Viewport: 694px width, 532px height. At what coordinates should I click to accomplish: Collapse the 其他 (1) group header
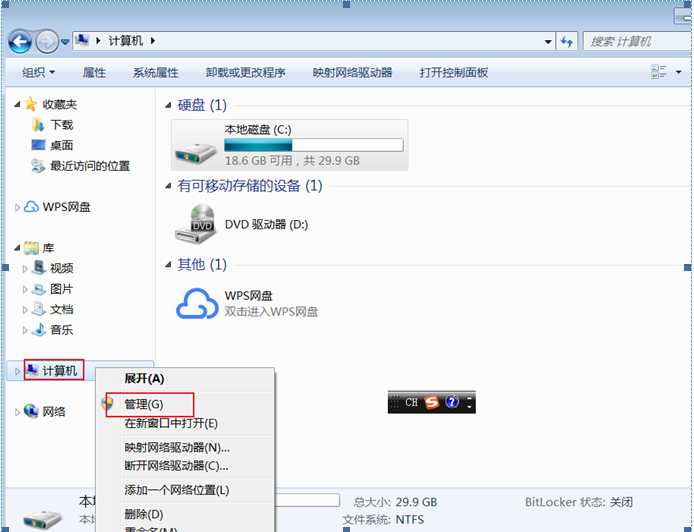click(168, 265)
